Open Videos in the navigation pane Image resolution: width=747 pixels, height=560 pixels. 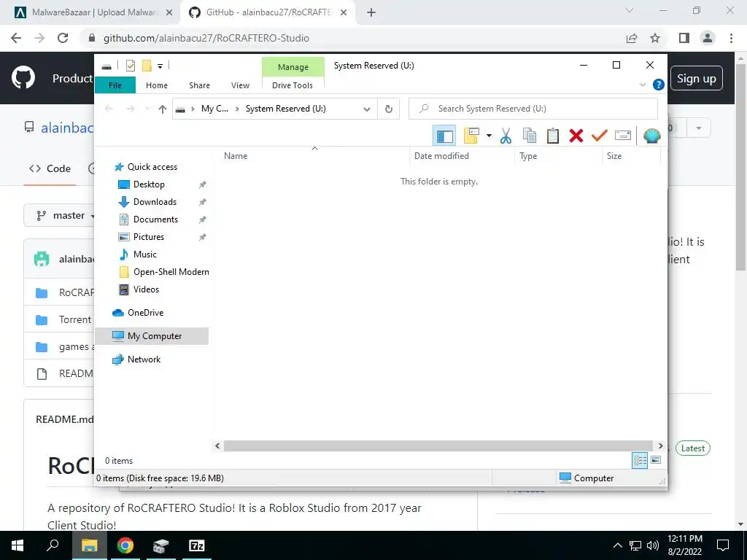(x=146, y=289)
